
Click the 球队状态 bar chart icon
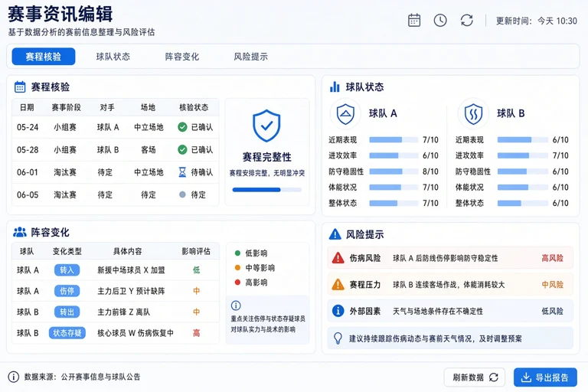pyautogui.click(x=335, y=87)
